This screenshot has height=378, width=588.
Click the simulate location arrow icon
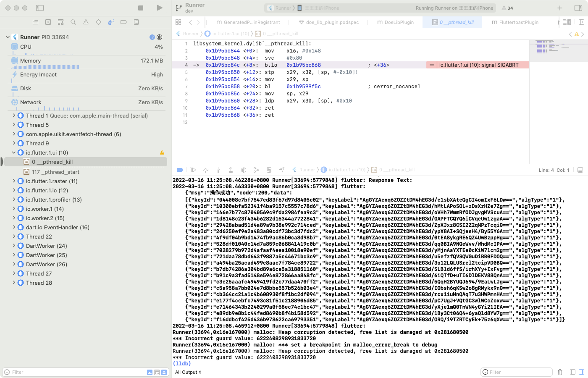point(282,170)
